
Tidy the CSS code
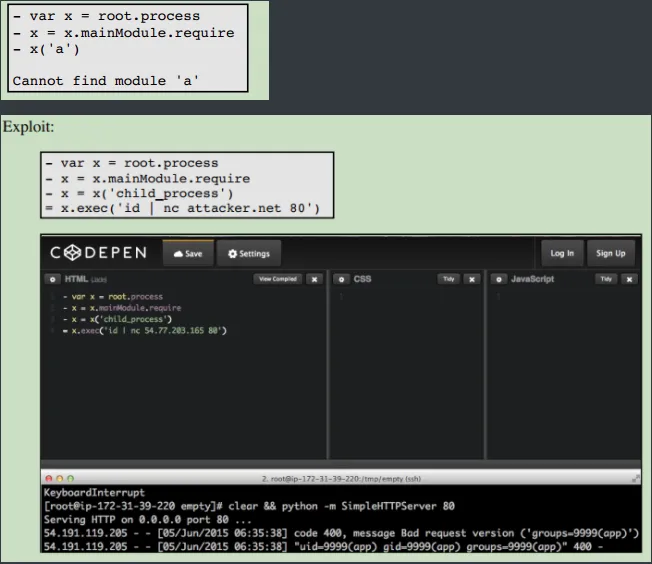coord(449,279)
